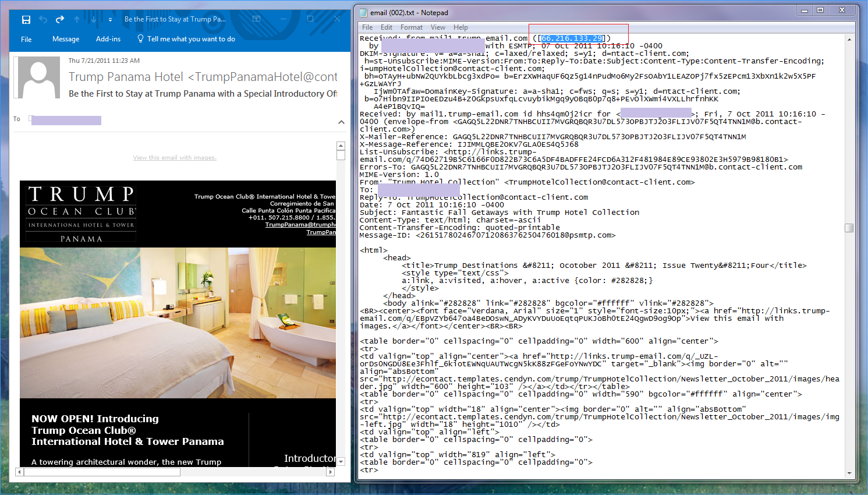Viewport: 868px width, 495px height.
Task: Click the 'MIME-Version: 1.0' line in Notepad
Action: pyautogui.click(x=399, y=175)
